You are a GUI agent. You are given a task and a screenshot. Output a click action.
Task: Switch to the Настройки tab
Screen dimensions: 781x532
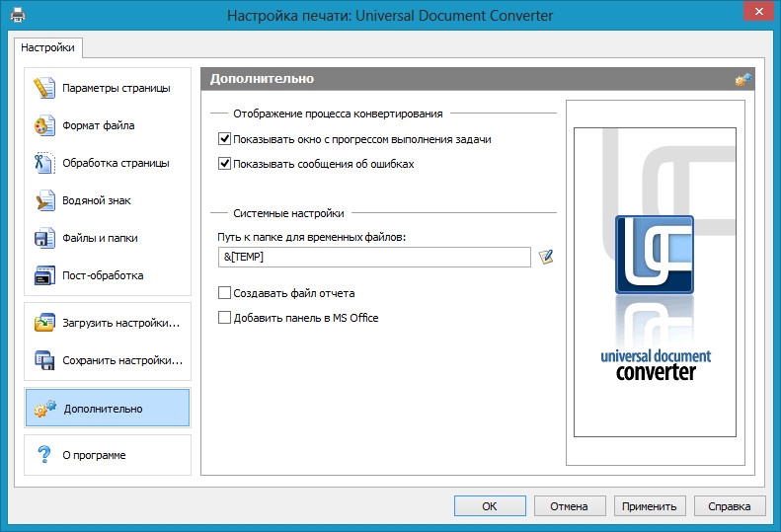(47, 46)
